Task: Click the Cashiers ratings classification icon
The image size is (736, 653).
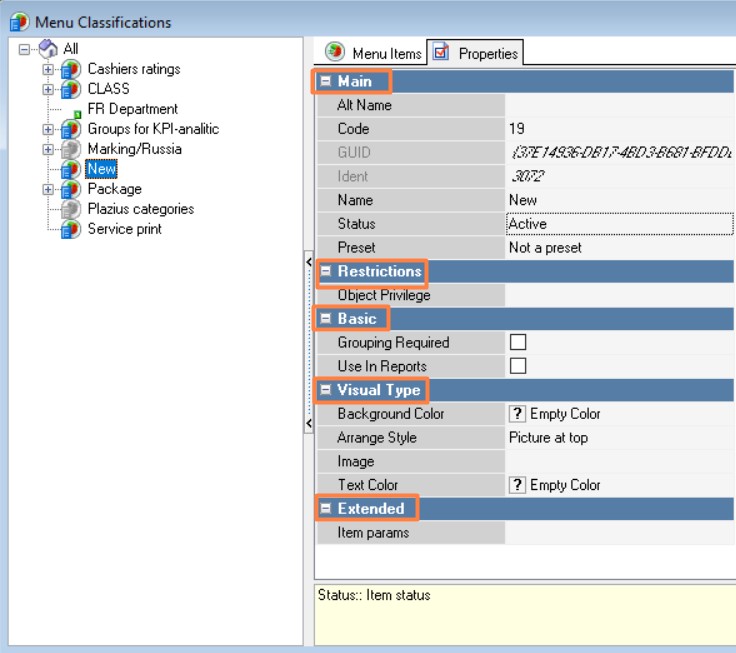Action: point(70,69)
